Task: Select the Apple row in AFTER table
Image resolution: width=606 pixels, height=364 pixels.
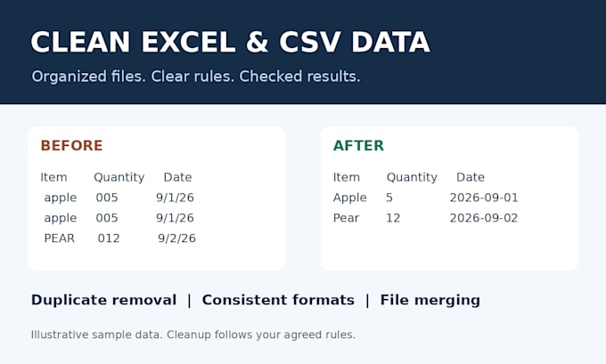Action: point(425,198)
